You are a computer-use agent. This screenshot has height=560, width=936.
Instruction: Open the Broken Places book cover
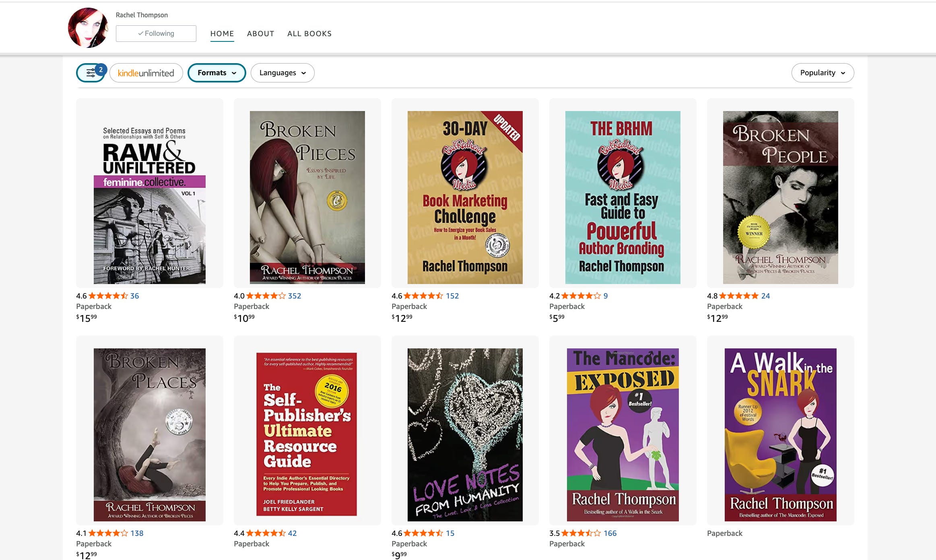pyautogui.click(x=150, y=435)
